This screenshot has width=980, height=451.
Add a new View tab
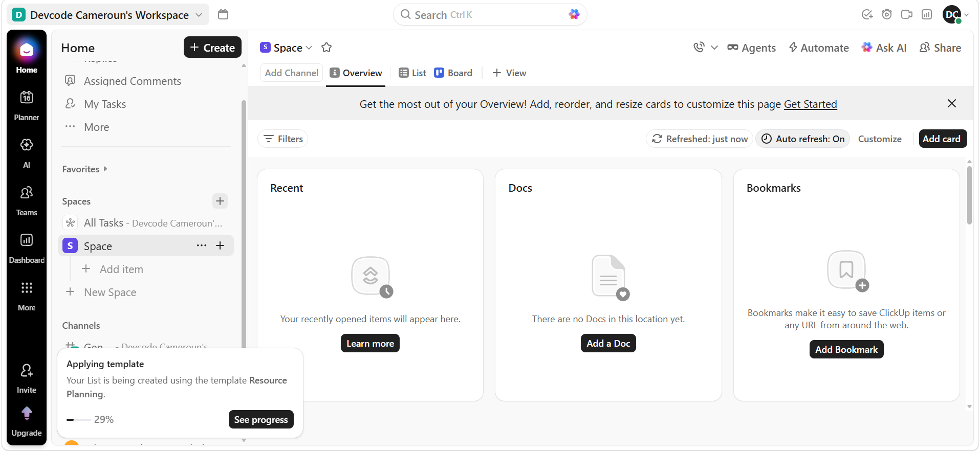tap(509, 73)
